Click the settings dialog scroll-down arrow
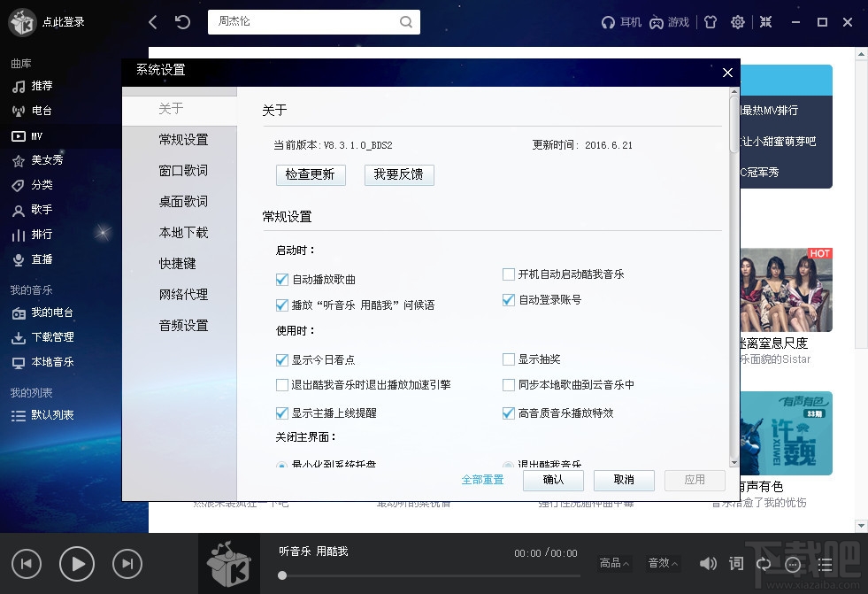Image resolution: width=868 pixels, height=594 pixels. 734,463
